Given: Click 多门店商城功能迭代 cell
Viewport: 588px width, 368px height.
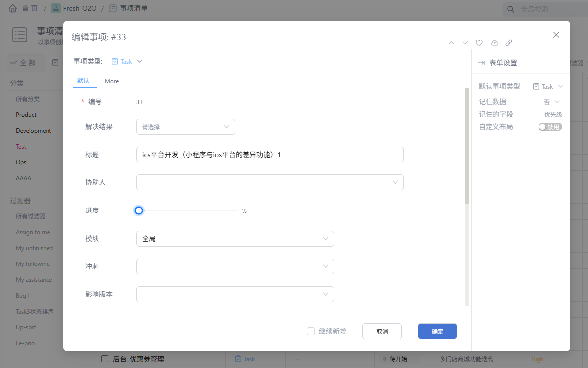Looking at the screenshot, I should pyautogui.click(x=467, y=359).
